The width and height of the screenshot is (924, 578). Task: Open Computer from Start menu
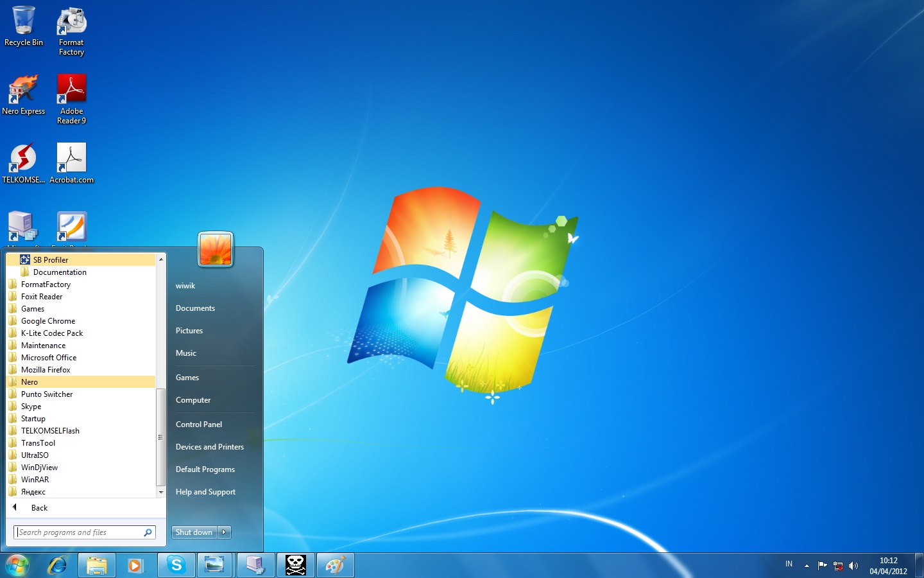(x=193, y=400)
